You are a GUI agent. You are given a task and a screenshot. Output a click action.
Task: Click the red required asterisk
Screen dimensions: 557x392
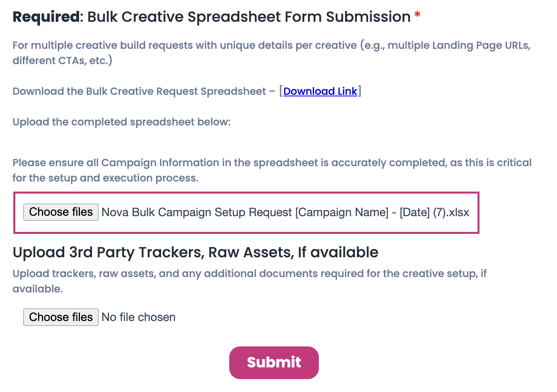pyautogui.click(x=417, y=16)
